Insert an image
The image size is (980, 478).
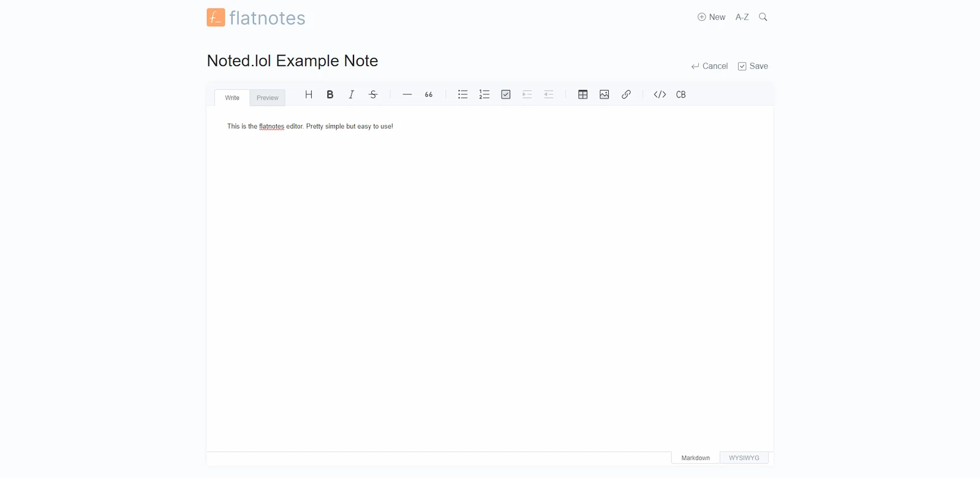point(605,94)
